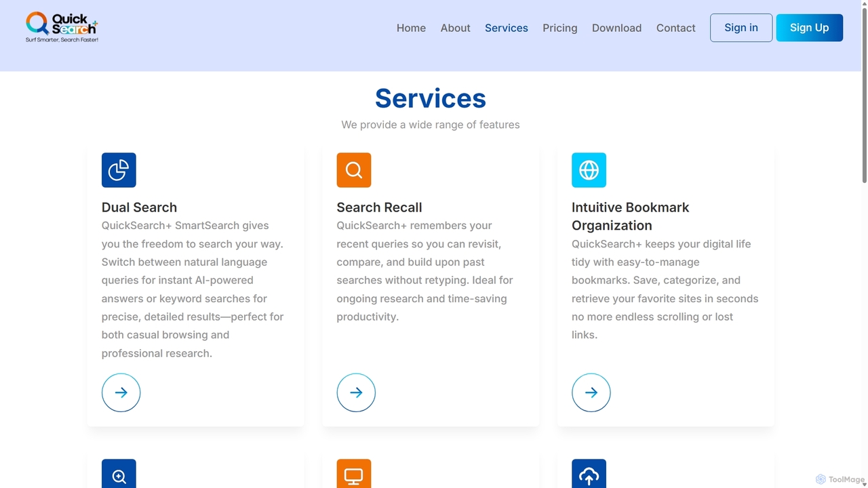The image size is (868, 488).
Task: Open the Contact page
Action: click(x=676, y=28)
